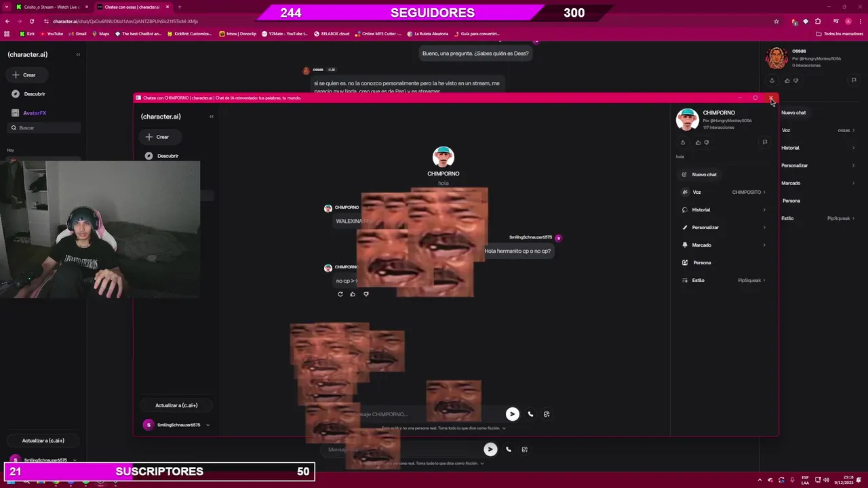
Task: Thumbs down the 'no cp' reply
Action: pos(366,294)
